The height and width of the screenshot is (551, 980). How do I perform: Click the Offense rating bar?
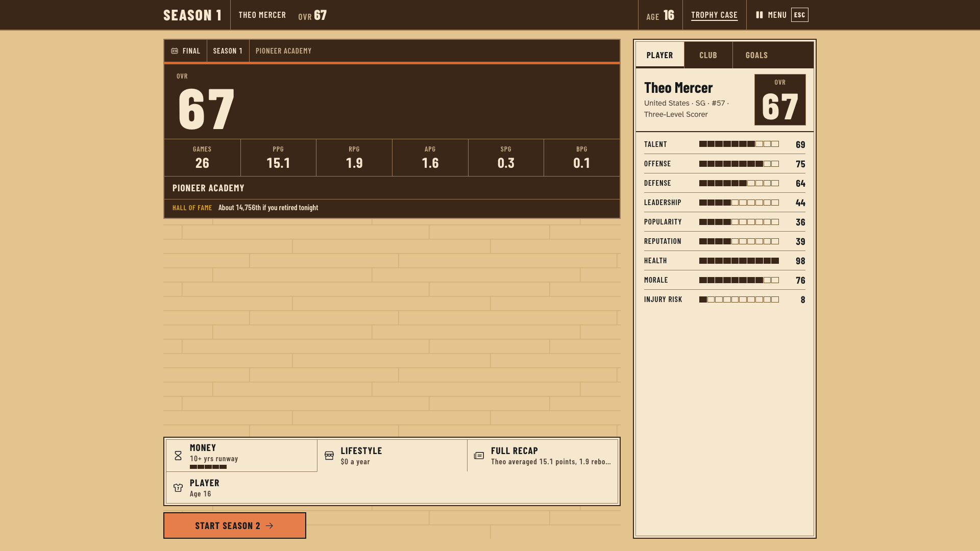[739, 164]
